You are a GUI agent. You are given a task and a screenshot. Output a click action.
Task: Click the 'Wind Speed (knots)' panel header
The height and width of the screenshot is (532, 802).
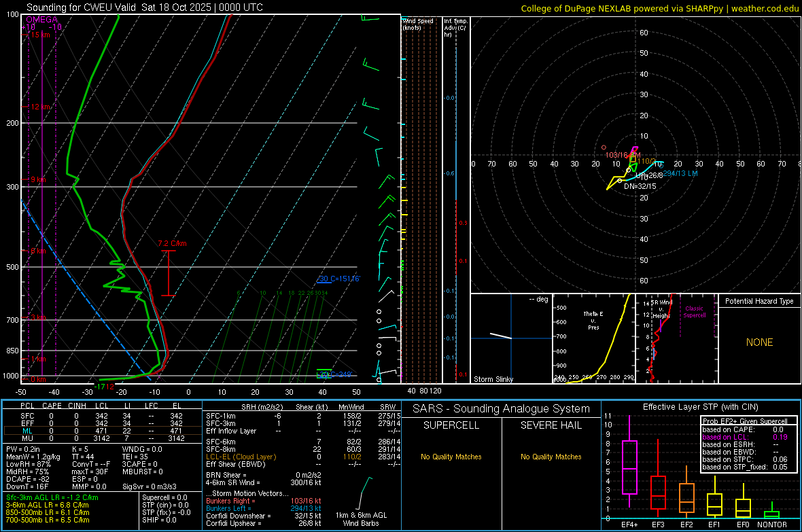tap(418, 24)
